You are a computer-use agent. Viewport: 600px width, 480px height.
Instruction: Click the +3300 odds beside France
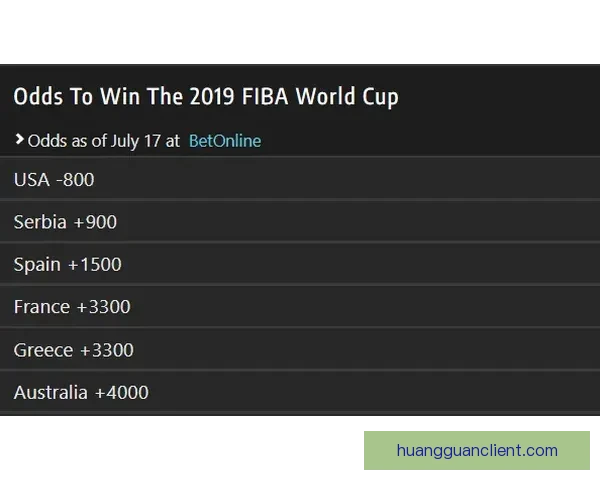click(104, 307)
